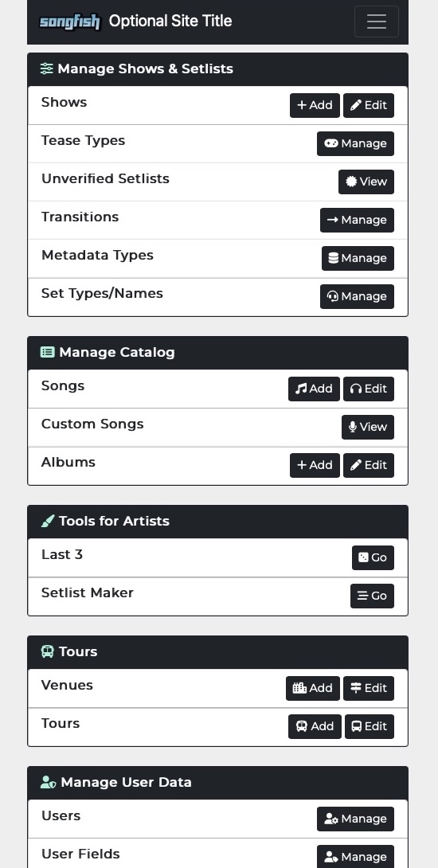438x868 pixels.
Task: Edit albums with pencil icon
Action: click(x=369, y=465)
